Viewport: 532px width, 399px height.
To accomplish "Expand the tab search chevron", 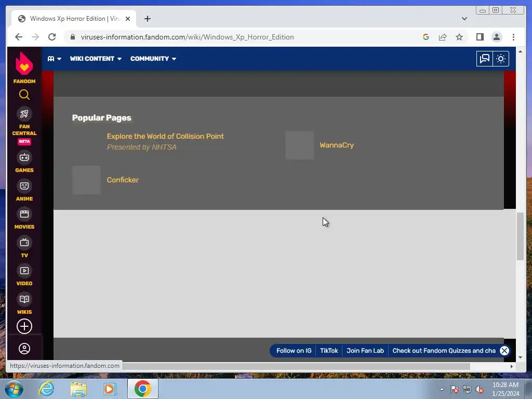I will [x=464, y=19].
